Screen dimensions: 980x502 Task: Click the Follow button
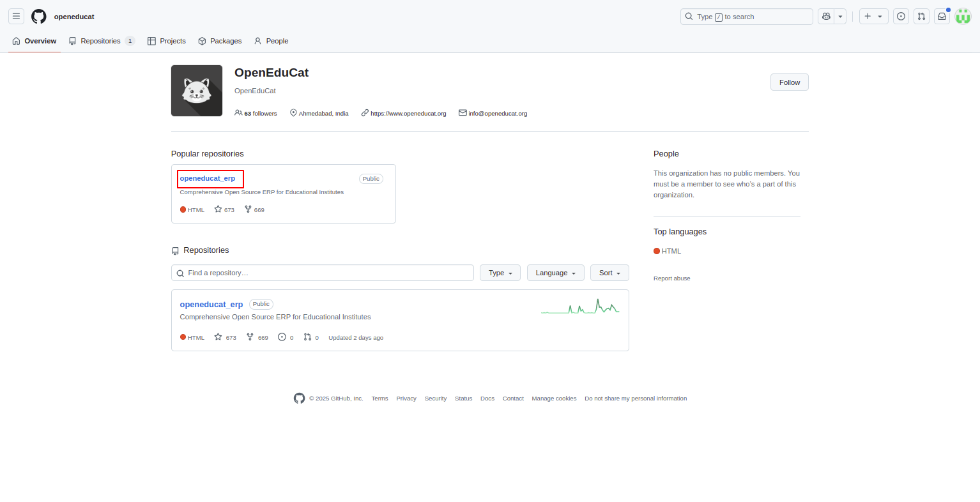[789, 82]
